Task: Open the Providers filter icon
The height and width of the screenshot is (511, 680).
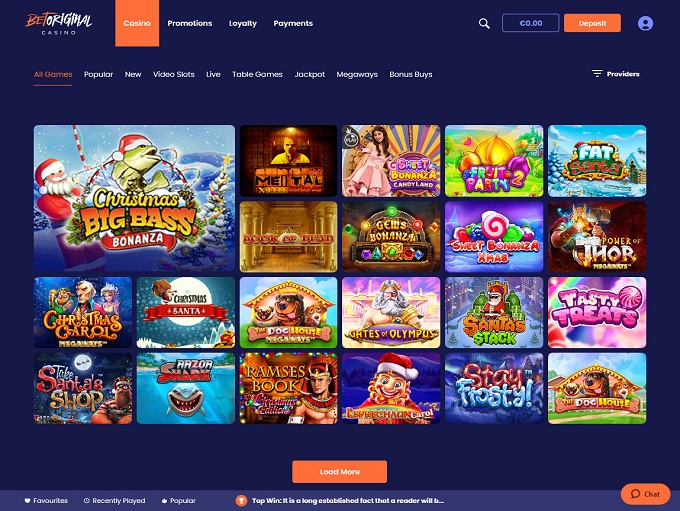Action: tap(597, 74)
